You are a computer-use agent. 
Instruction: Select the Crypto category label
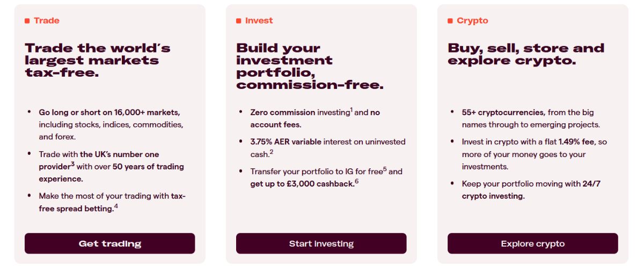pos(472,21)
